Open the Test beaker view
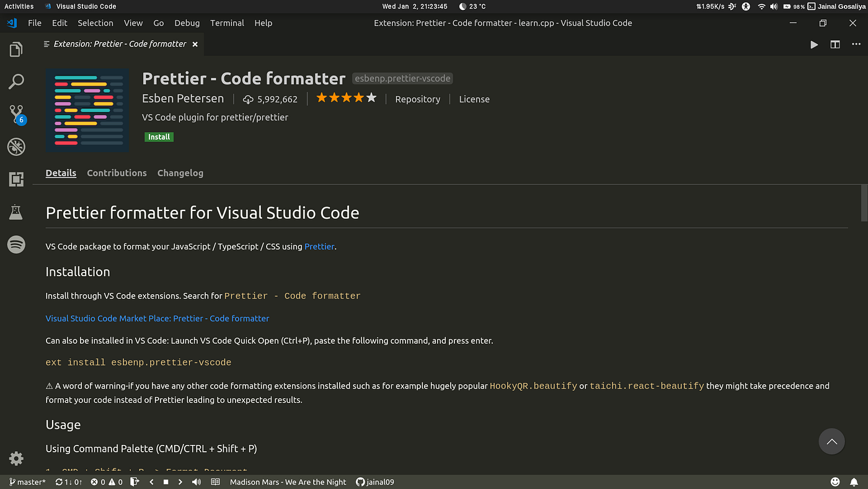The width and height of the screenshot is (868, 489). [16, 212]
